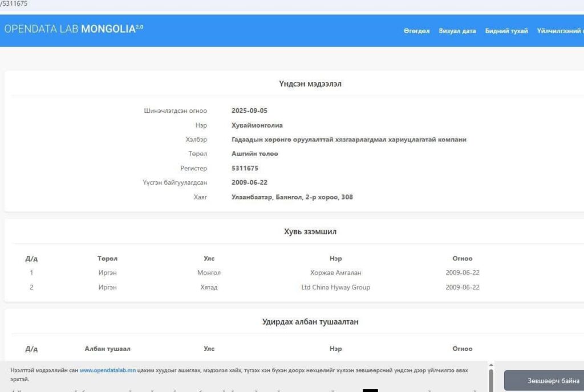Open the OPENDATA LAB MONGOLIA home logo
The width and height of the screenshot is (584, 392).
tap(74, 29)
